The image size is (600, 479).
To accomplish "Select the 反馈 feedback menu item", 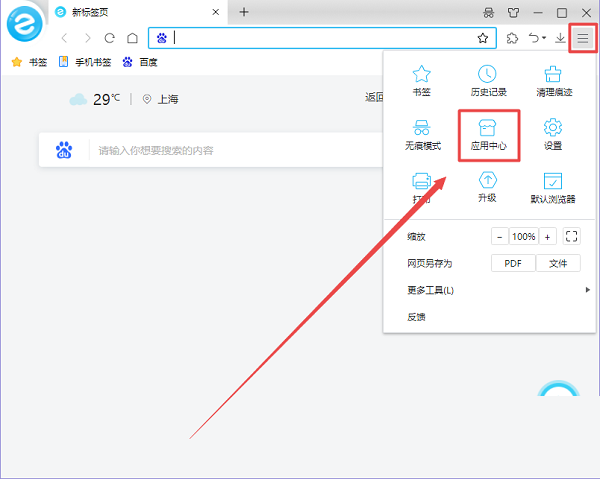I will [417, 317].
